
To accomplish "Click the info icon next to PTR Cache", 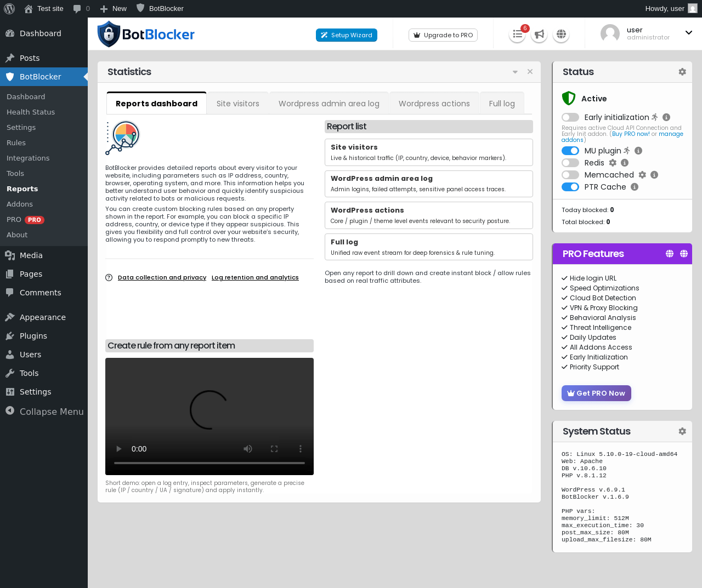I will (635, 187).
